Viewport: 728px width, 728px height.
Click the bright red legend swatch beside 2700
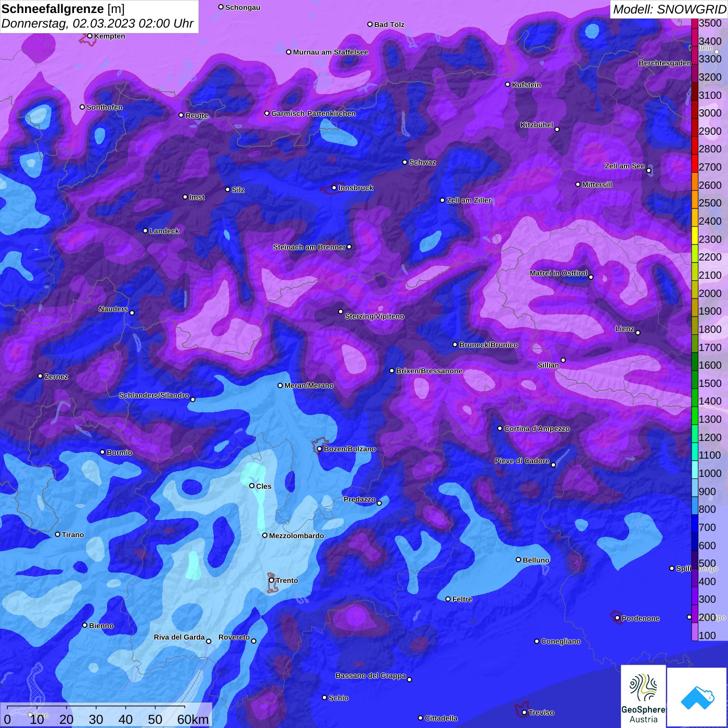[694, 163]
